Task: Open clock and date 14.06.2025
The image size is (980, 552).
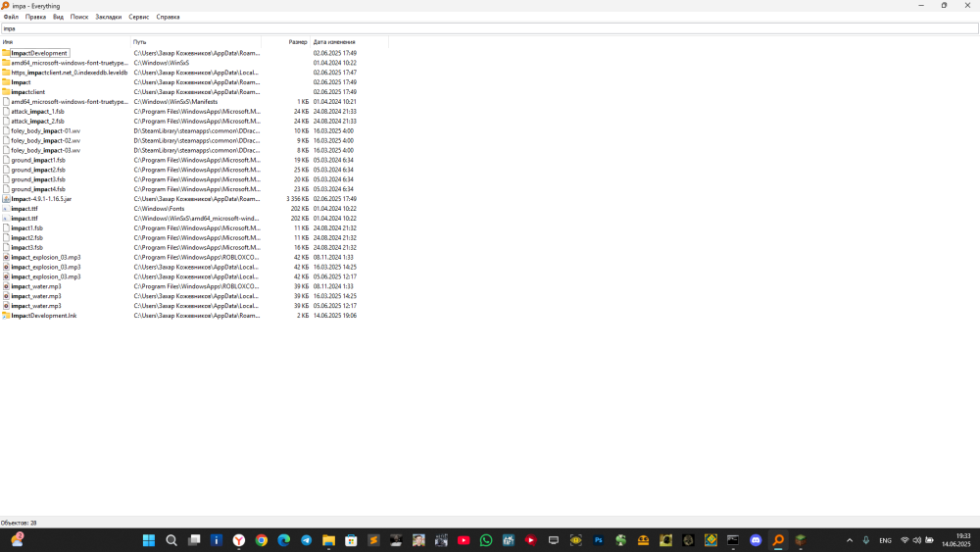Action: pos(956,540)
